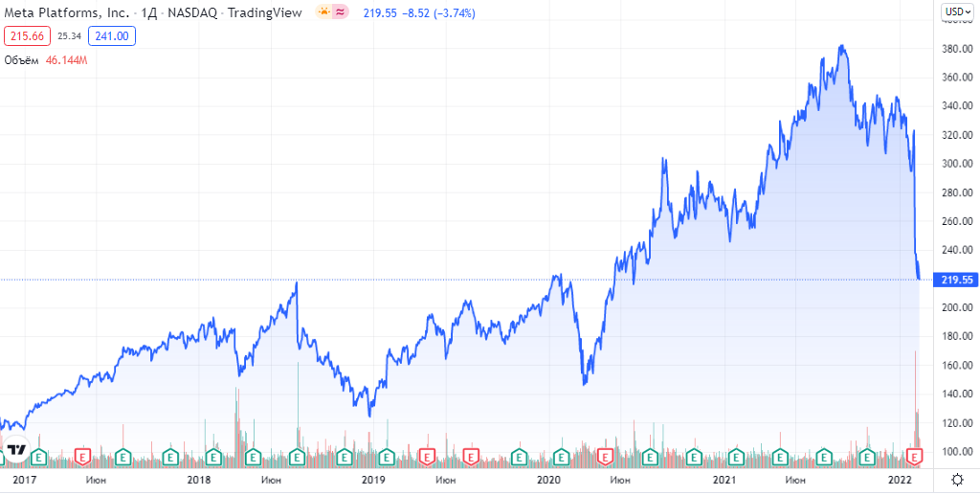Click 160.00 on the price axis
Image resolution: width=980 pixels, height=495 pixels.
tap(958, 365)
